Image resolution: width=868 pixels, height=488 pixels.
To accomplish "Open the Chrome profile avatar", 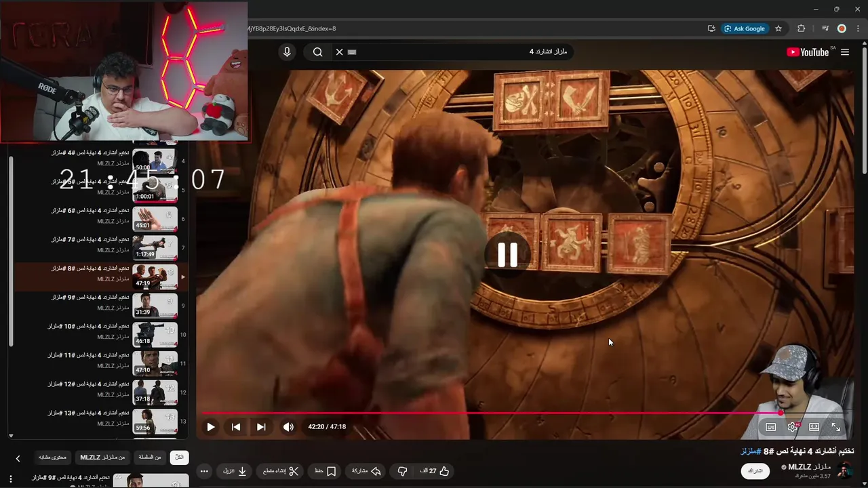I will click(x=842, y=28).
